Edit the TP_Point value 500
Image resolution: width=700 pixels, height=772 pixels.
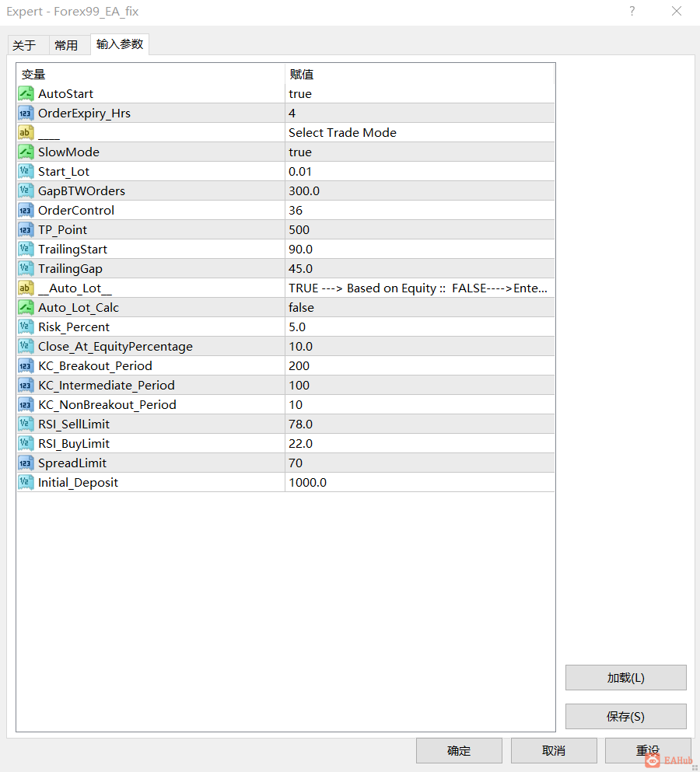tap(420, 230)
